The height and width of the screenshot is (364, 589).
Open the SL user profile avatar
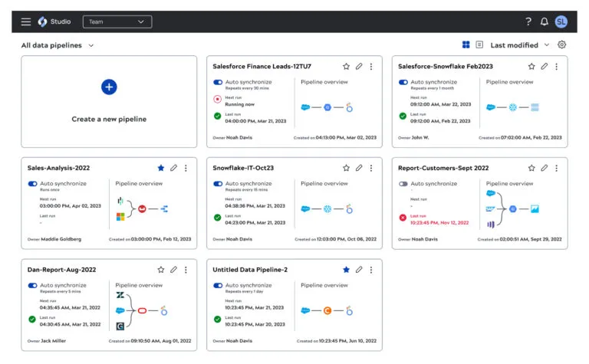[561, 21]
